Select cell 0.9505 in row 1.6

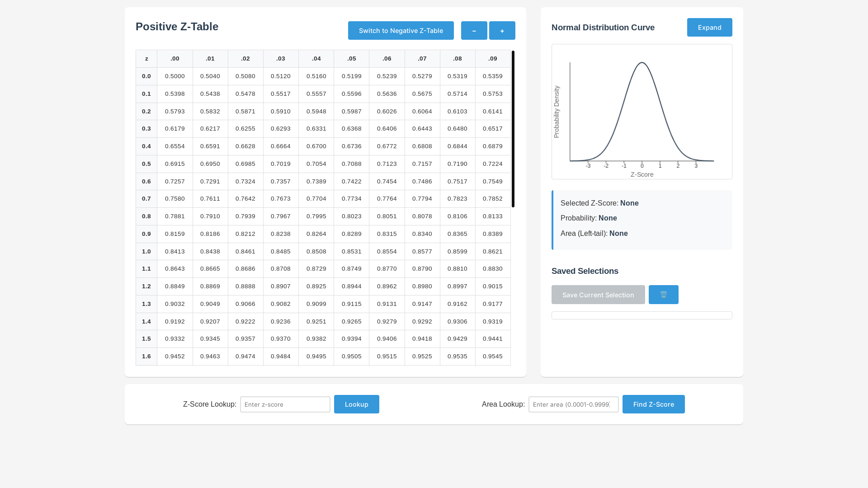point(351,357)
